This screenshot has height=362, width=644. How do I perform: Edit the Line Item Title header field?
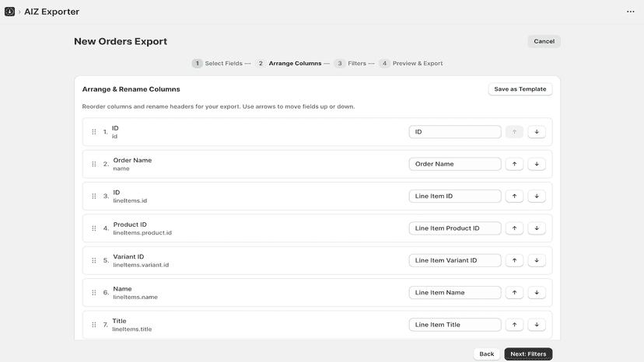(455, 325)
